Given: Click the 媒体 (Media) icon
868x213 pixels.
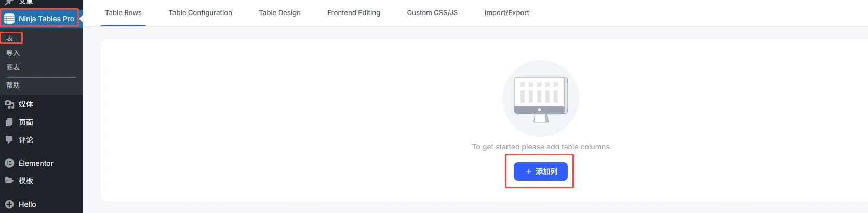Looking at the screenshot, I should click(9, 104).
